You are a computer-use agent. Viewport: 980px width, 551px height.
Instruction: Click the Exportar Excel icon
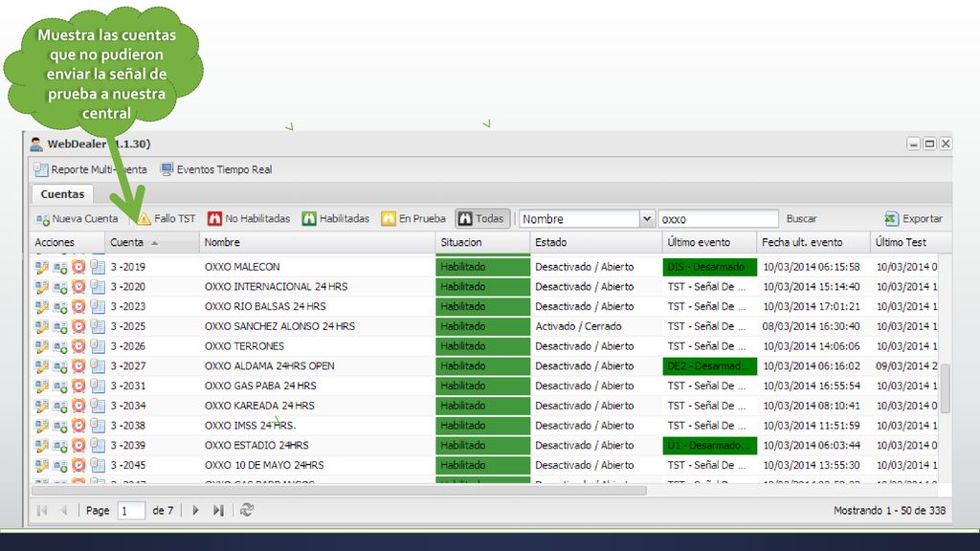tap(891, 219)
